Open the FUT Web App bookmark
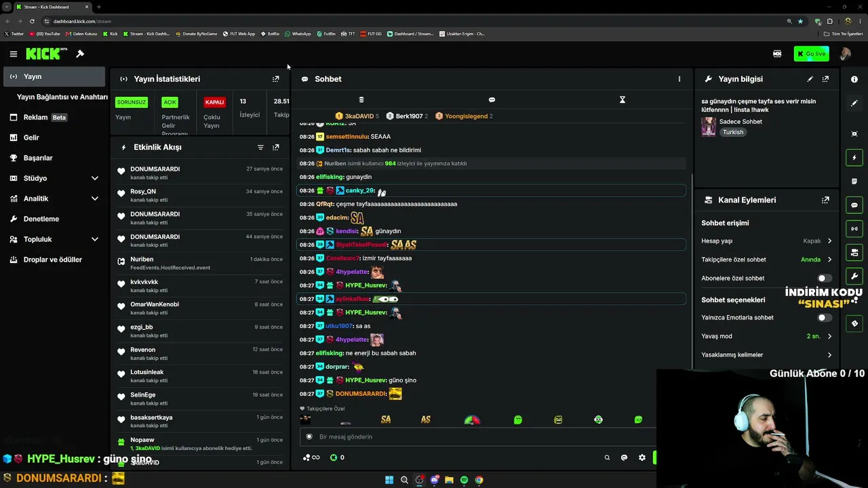 click(238, 34)
